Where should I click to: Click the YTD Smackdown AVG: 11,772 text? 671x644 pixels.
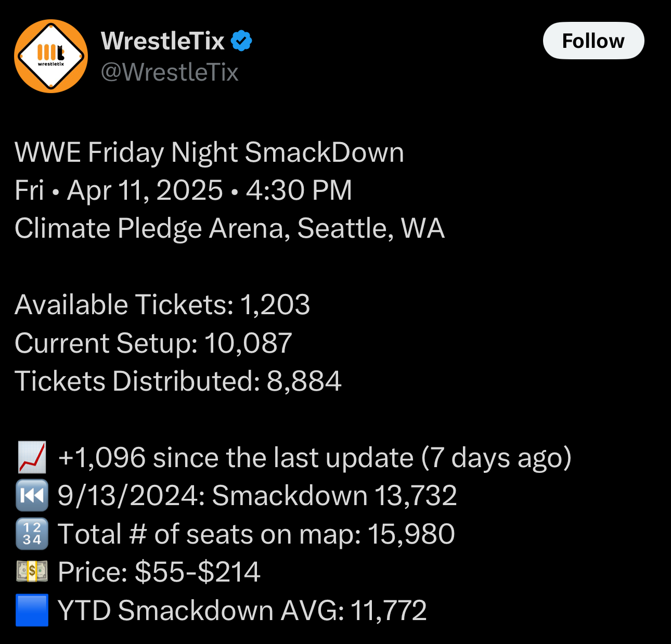coord(242,610)
